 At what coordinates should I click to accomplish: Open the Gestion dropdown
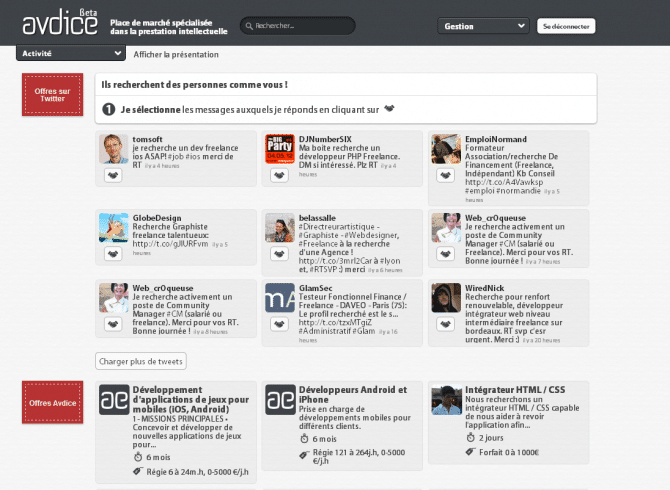point(484,26)
